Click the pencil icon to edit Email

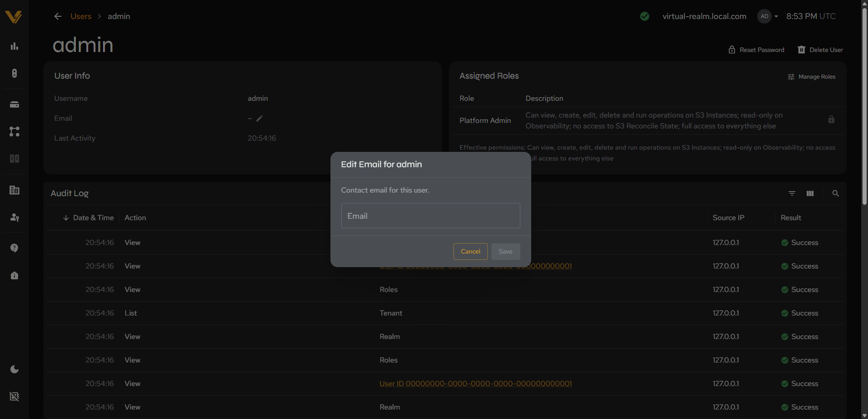coord(259,118)
